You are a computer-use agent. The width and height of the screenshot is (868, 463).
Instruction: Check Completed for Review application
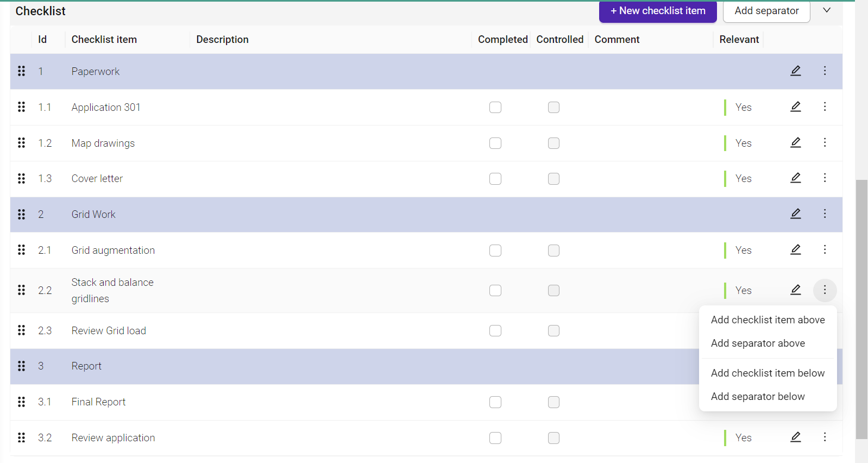(x=495, y=438)
